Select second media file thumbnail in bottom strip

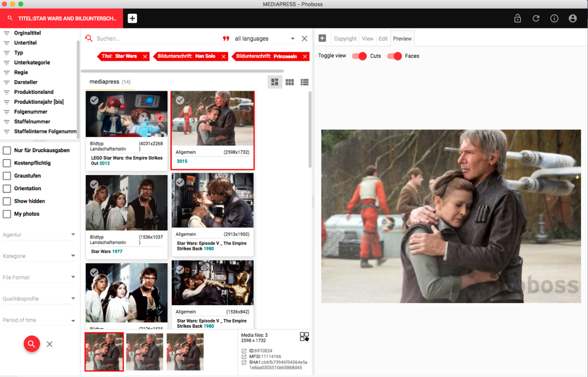pos(145,352)
